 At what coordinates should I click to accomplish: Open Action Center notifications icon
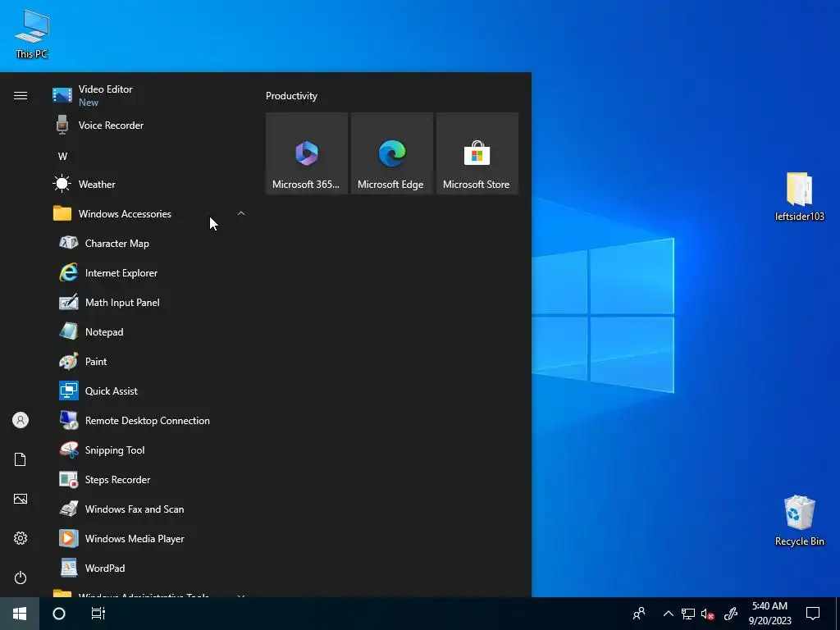tap(813, 614)
